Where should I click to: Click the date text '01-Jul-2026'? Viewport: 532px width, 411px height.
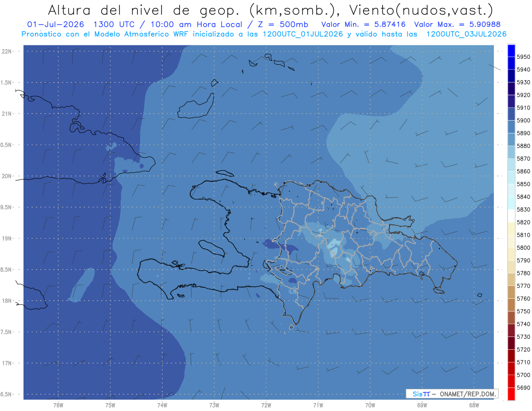point(56,25)
